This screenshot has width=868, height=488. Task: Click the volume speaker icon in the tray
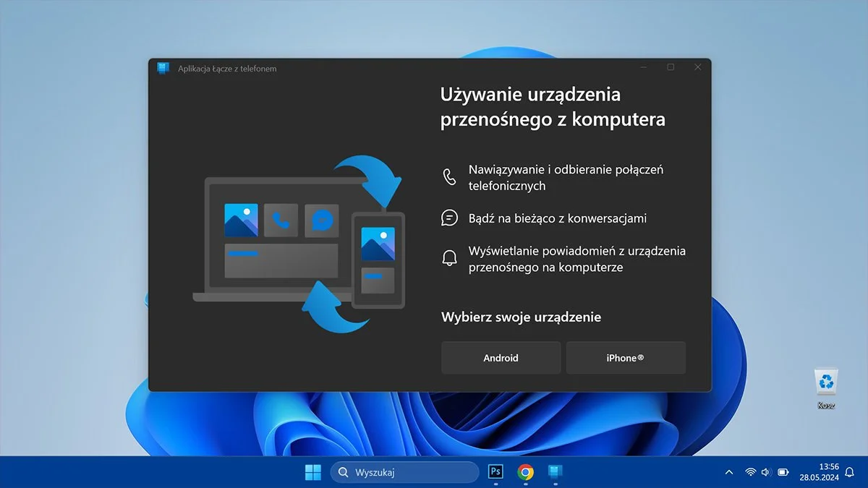765,471
